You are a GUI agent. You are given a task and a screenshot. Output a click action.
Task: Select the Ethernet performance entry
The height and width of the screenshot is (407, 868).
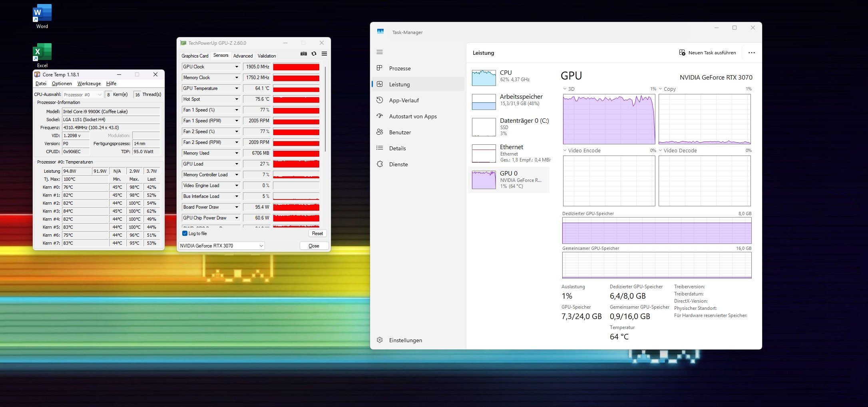click(x=509, y=153)
